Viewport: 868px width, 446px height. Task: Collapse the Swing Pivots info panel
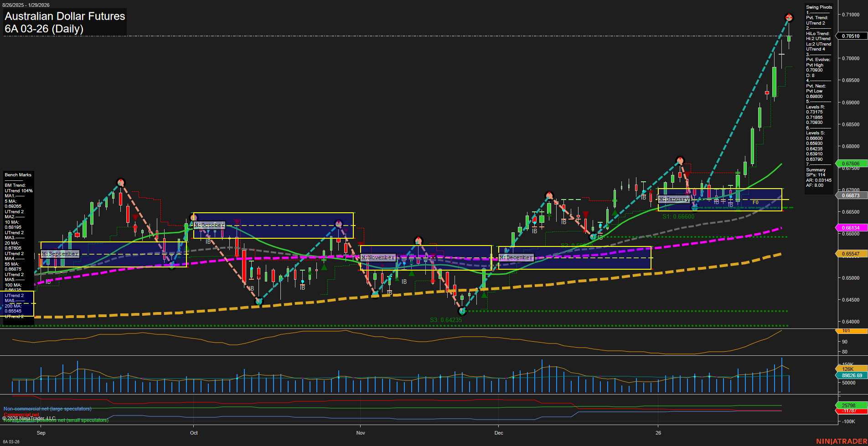click(x=819, y=7)
